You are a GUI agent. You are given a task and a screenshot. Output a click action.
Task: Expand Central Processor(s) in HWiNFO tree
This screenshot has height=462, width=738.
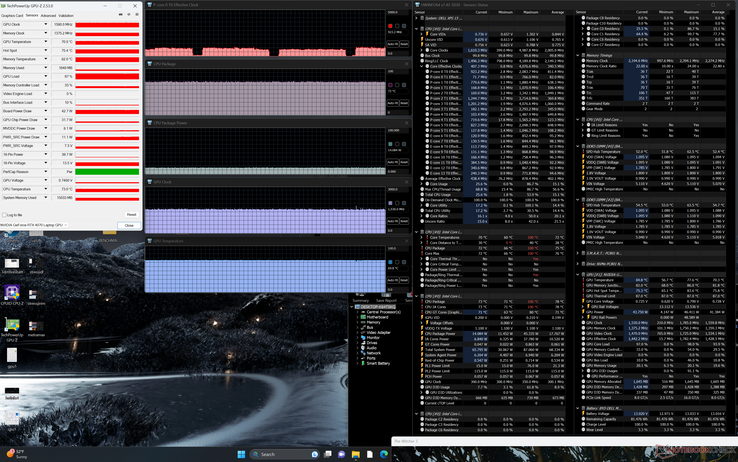357,312
